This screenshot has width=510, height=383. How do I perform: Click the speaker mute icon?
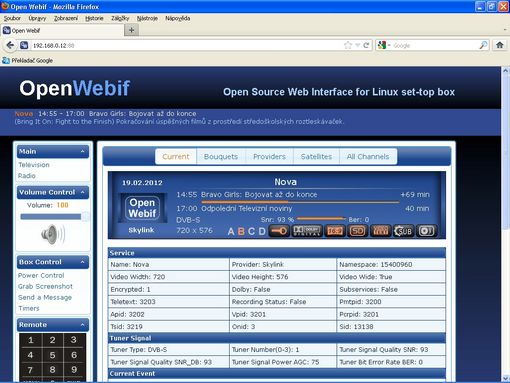pyautogui.click(x=53, y=234)
